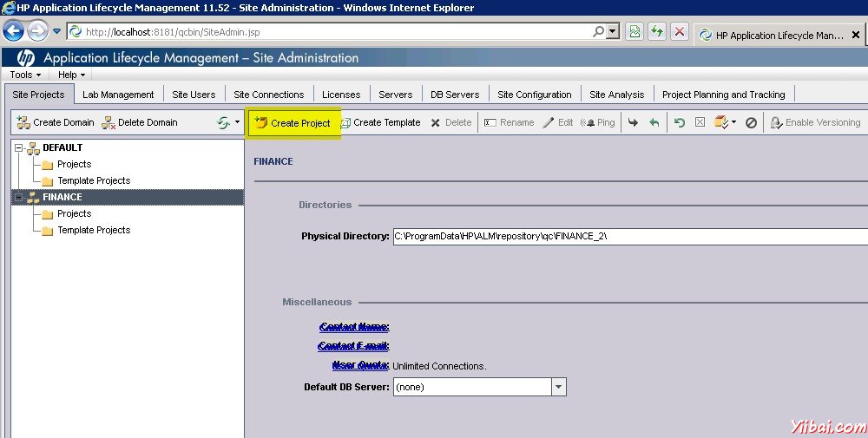The width and height of the screenshot is (868, 438).
Task: Click the Edit pencil button
Action: click(558, 122)
